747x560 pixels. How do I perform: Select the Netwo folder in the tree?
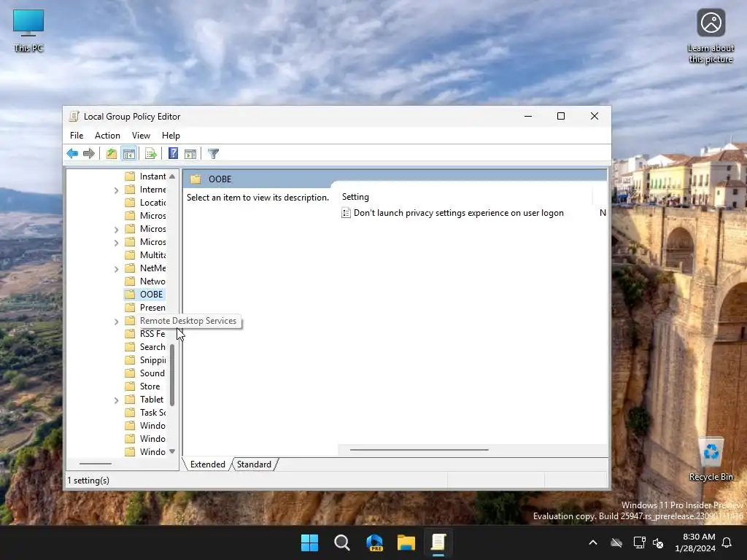point(152,281)
